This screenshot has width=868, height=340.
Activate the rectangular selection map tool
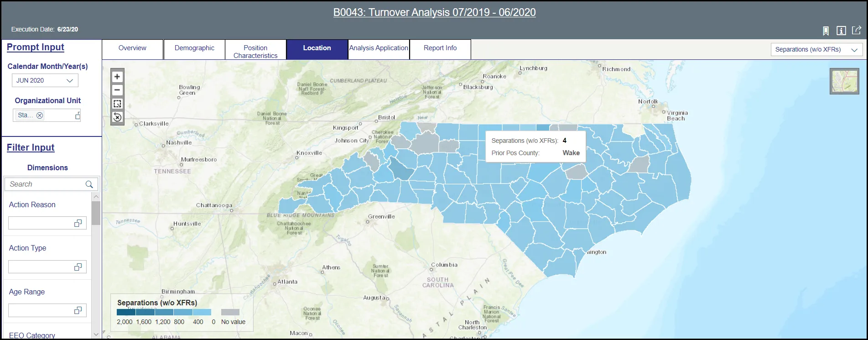click(x=117, y=104)
